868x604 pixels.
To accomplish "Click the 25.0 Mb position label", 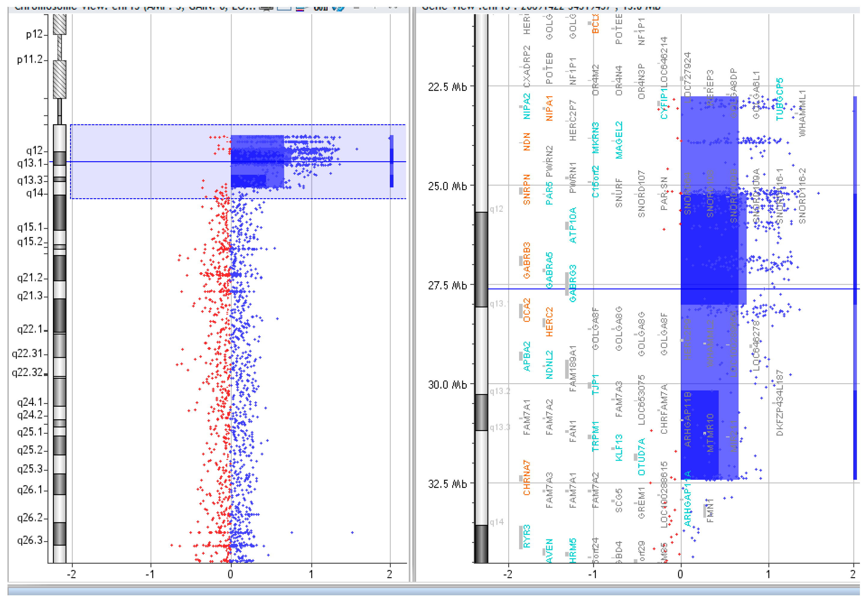I will pos(447,186).
